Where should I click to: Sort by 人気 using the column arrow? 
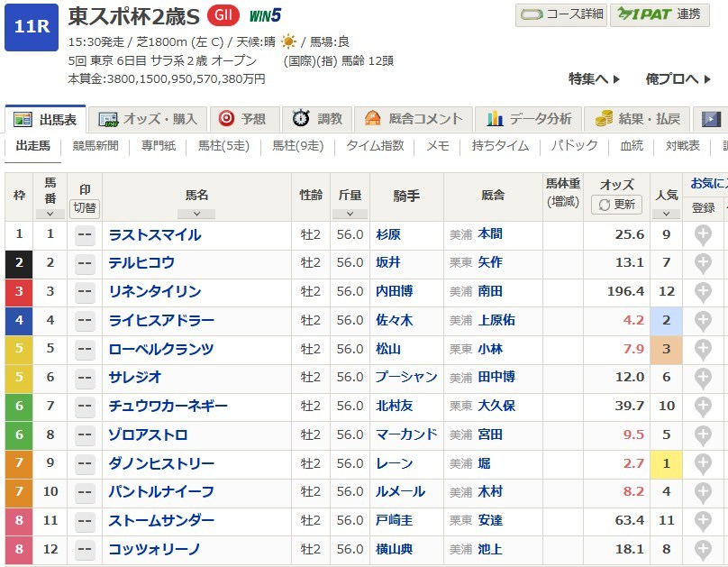pyautogui.click(x=666, y=214)
